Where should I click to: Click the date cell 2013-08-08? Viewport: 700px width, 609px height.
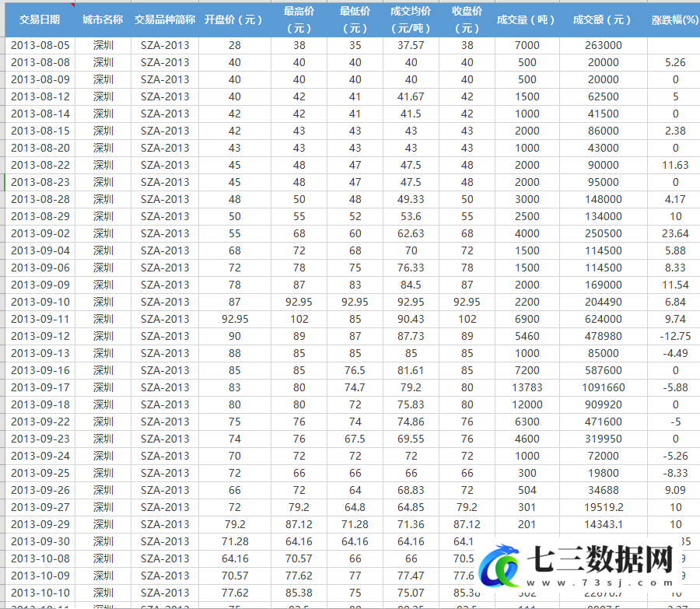click(x=40, y=62)
